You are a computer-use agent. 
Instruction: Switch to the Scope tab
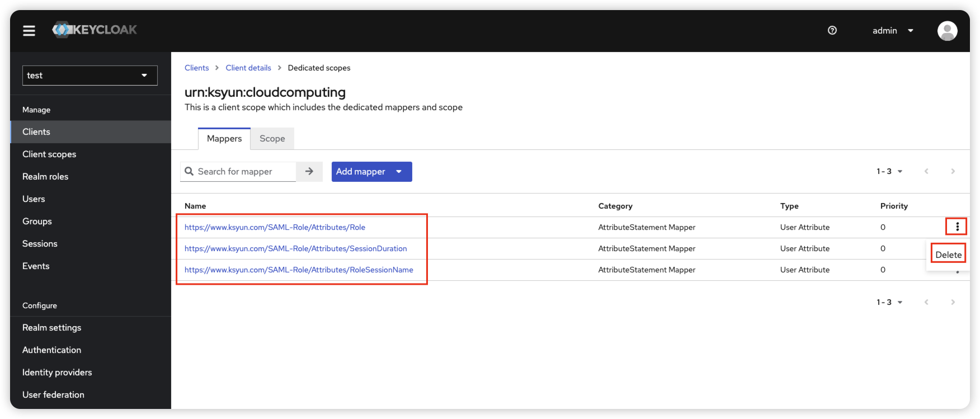click(x=272, y=139)
